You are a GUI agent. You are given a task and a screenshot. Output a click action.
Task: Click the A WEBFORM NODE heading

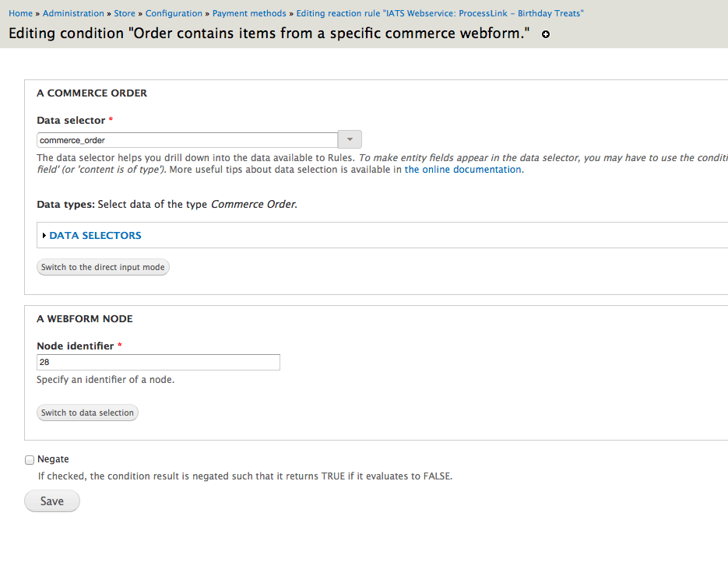pyautogui.click(x=85, y=318)
